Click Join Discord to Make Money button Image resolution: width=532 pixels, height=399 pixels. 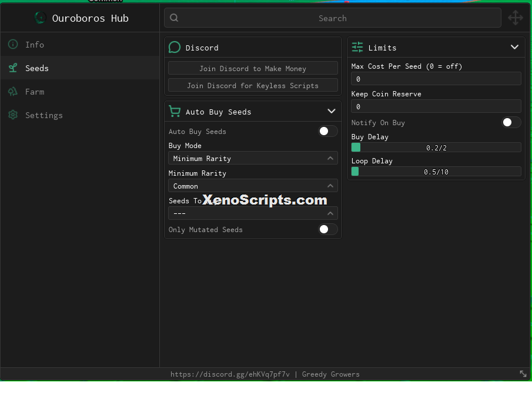(x=253, y=68)
